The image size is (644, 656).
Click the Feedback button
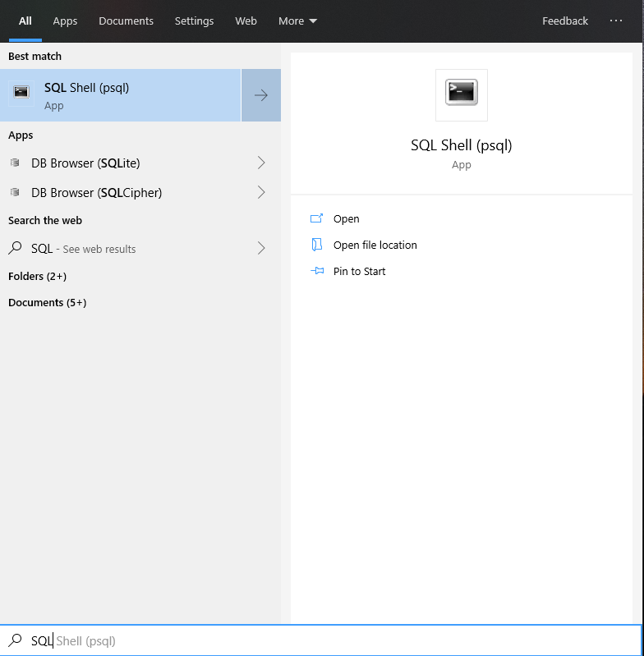[565, 21]
